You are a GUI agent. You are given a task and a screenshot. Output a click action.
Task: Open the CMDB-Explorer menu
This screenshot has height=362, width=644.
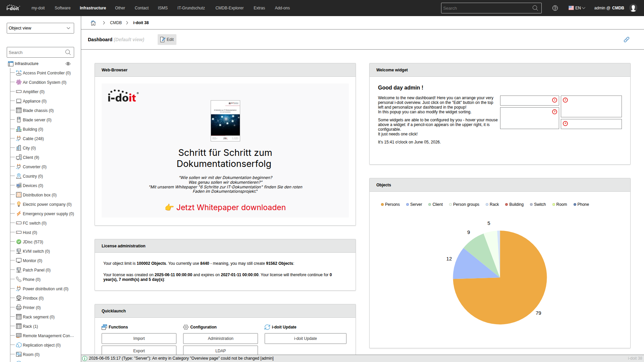click(229, 8)
